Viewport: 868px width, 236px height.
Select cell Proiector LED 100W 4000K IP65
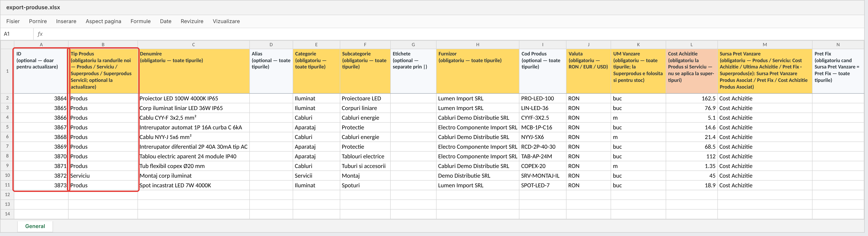point(193,98)
